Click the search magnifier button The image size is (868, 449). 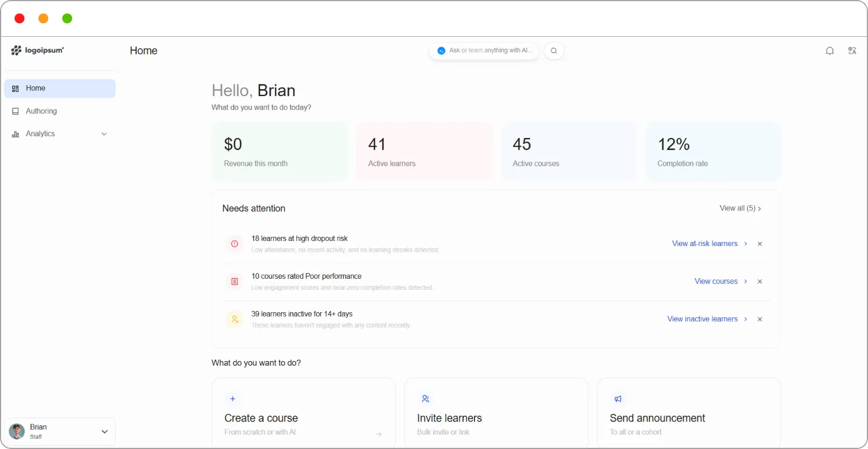click(554, 51)
